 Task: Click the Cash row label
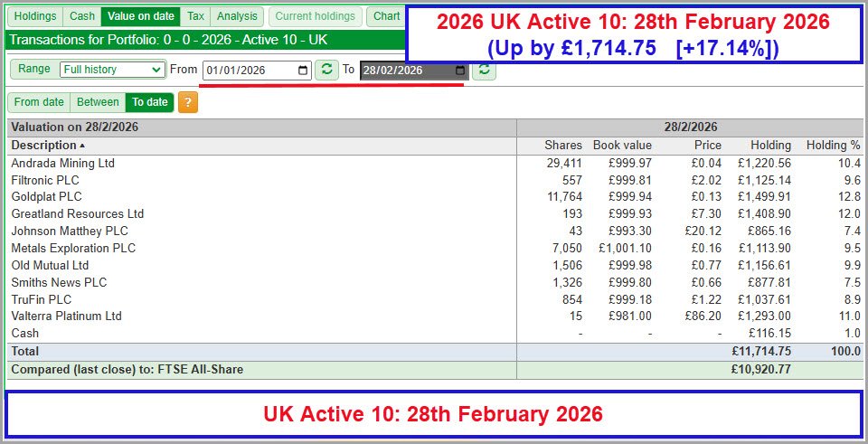pos(25,334)
